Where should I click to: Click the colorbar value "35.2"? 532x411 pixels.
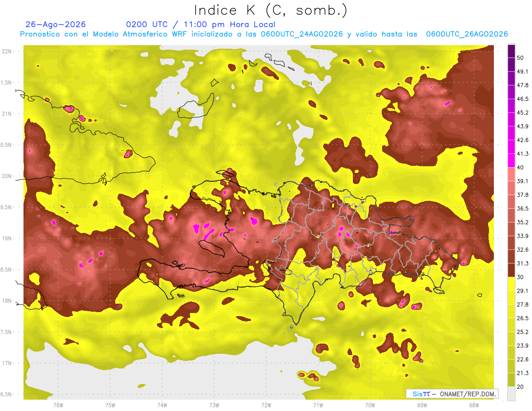pos(523,222)
